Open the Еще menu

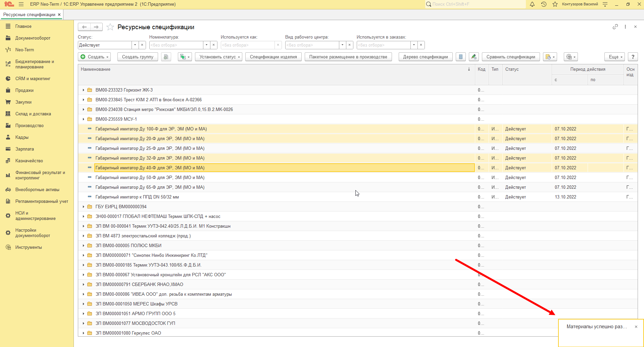(x=614, y=57)
